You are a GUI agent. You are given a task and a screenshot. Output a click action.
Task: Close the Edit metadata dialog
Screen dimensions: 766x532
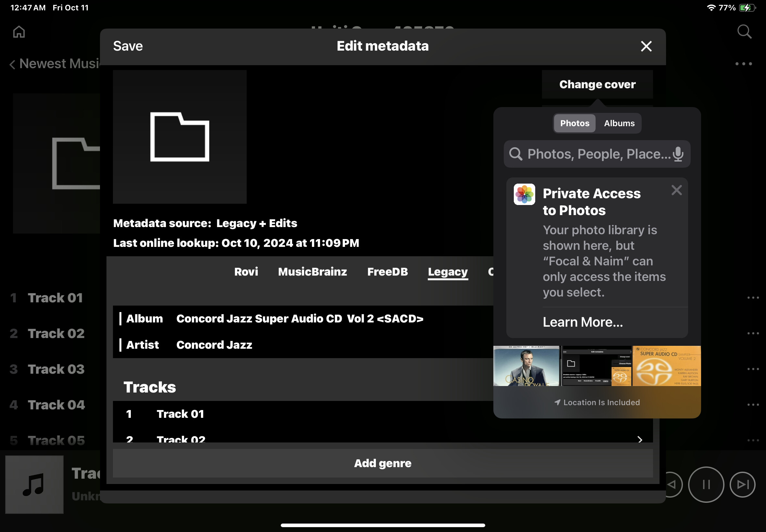pyautogui.click(x=646, y=46)
